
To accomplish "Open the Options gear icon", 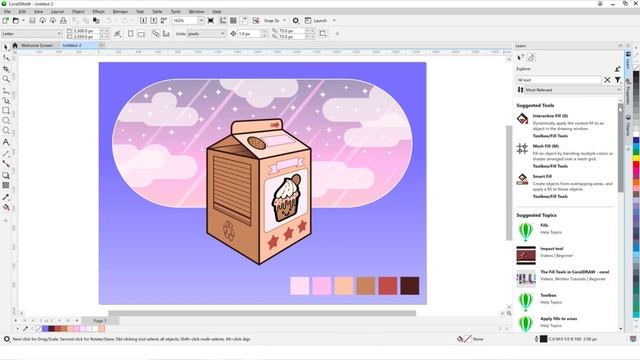I will click(296, 20).
